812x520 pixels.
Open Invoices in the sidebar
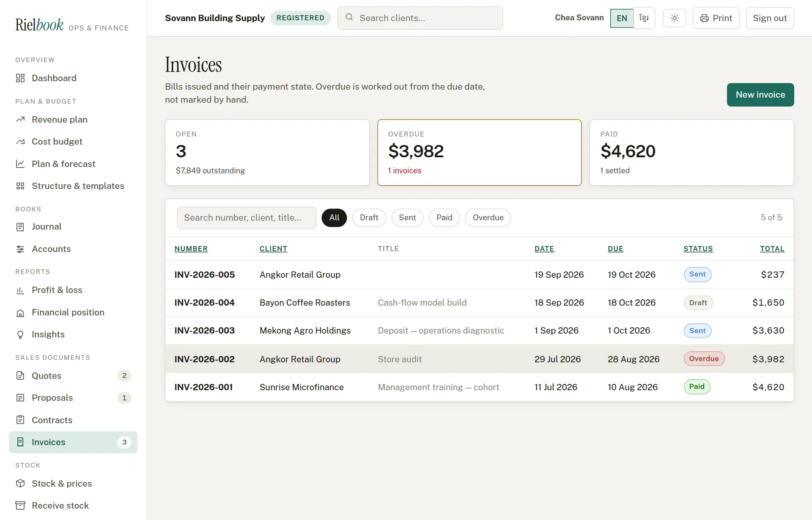click(73, 442)
